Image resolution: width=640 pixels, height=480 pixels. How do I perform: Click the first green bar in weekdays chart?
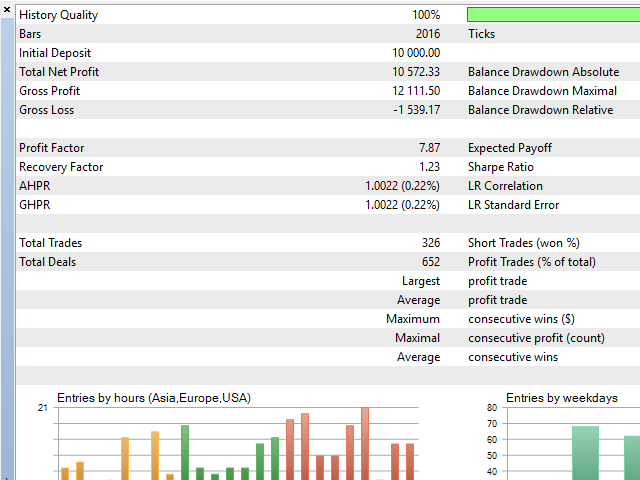[x=585, y=452]
